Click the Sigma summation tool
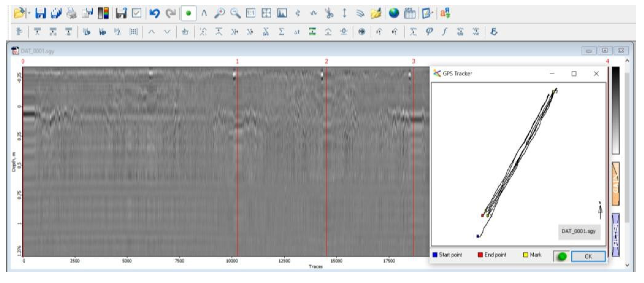The height and width of the screenshot is (283, 644). pos(281,32)
